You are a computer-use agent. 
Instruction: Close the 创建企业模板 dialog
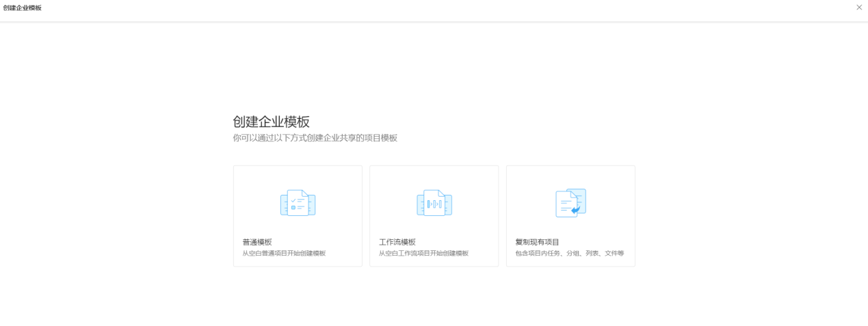tap(859, 8)
